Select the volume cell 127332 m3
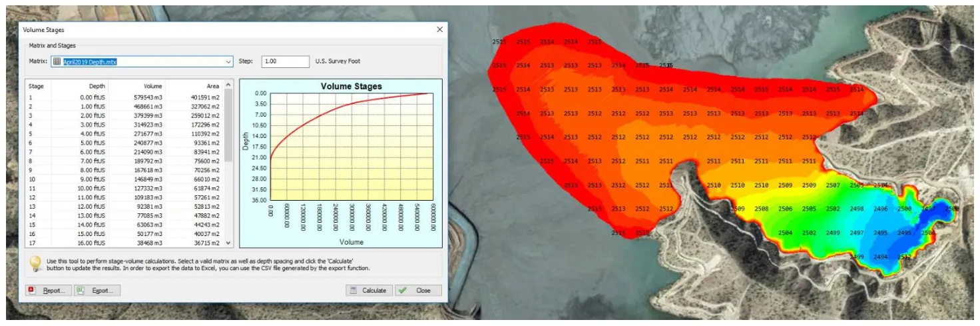Viewport: 980px width, 326px height. (148, 189)
